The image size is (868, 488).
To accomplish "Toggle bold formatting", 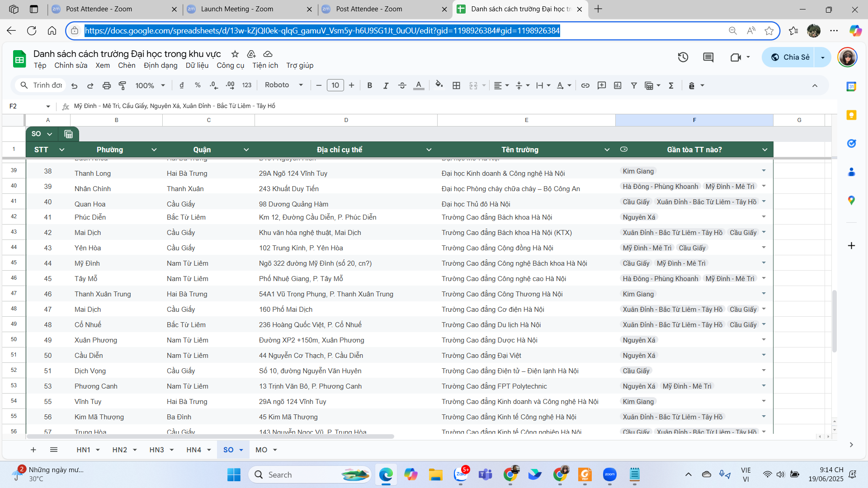I will [x=369, y=85].
